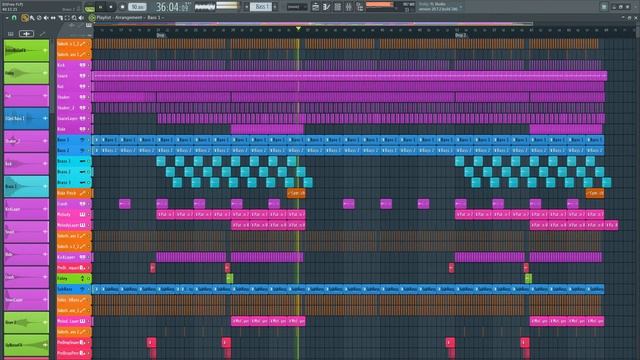This screenshot has width=640, height=360.
Task: Open the Channel rack button in top toolbar
Action: (338, 7)
